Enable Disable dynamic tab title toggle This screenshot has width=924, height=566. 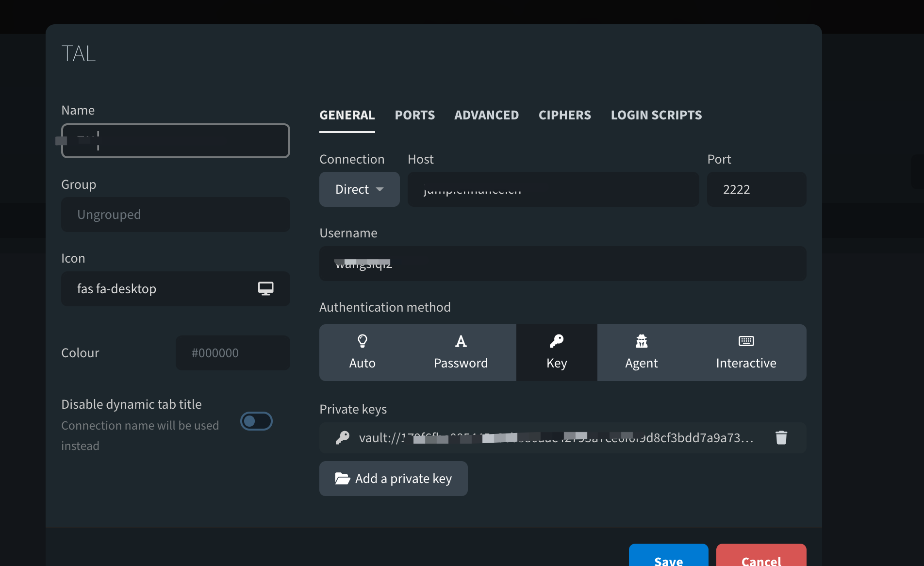pyautogui.click(x=256, y=421)
